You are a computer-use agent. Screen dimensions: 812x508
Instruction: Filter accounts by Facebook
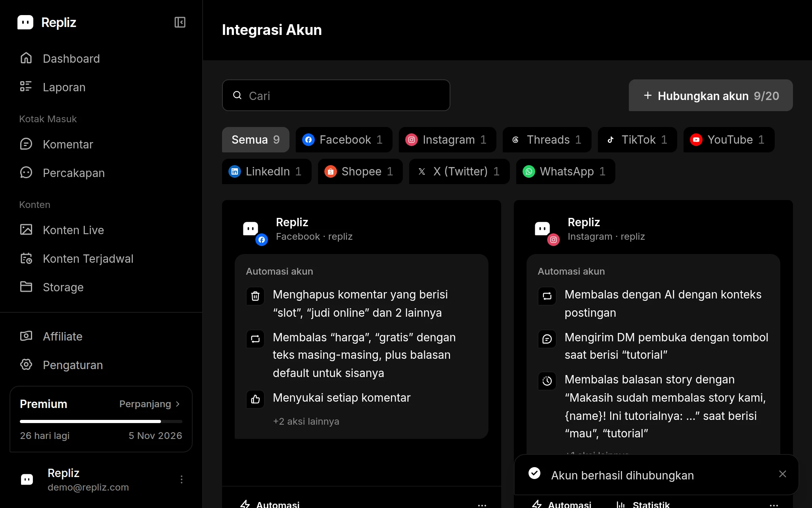click(344, 140)
